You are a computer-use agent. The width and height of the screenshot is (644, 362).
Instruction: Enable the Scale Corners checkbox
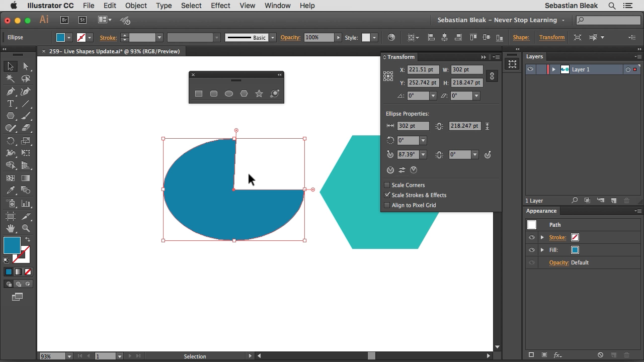click(387, 185)
